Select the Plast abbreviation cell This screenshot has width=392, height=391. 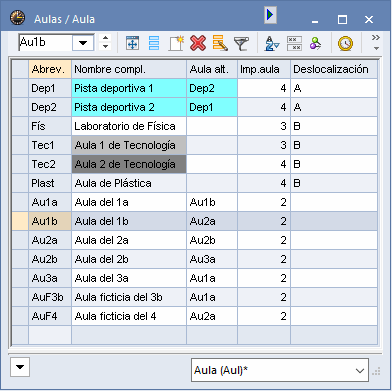pyautogui.click(x=50, y=183)
